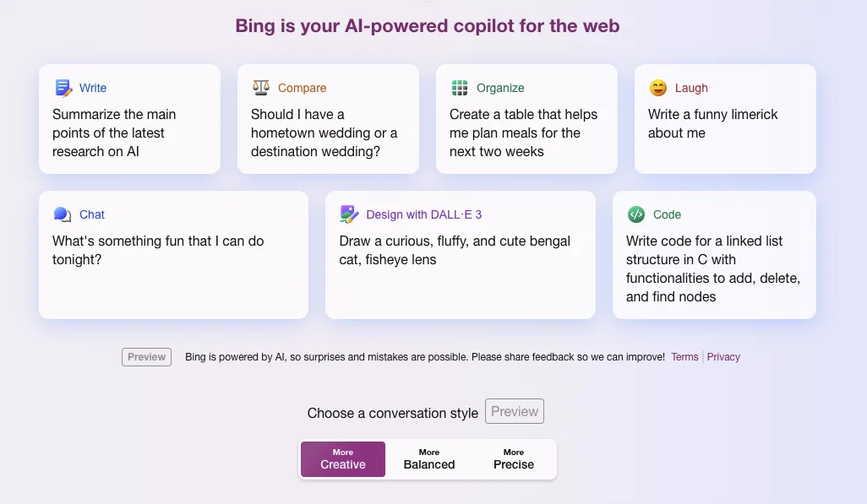867x504 pixels.
Task: Select the More Creative conversation style
Action: tap(343, 459)
